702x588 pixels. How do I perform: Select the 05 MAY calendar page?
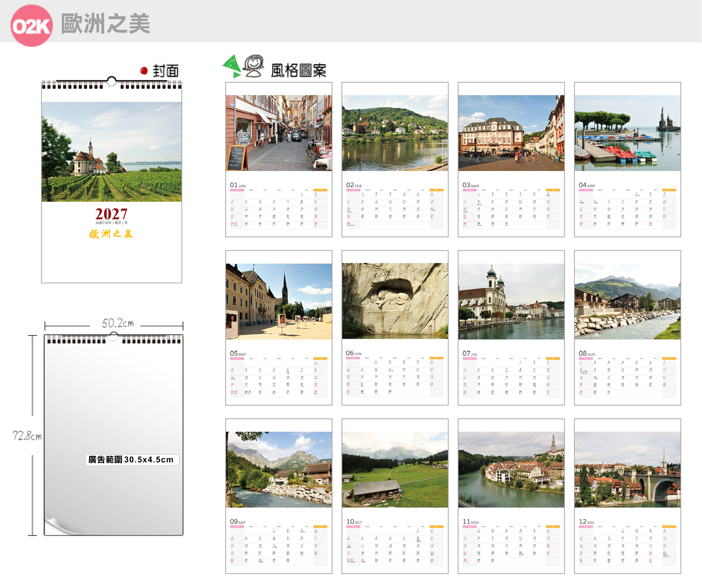(x=279, y=328)
